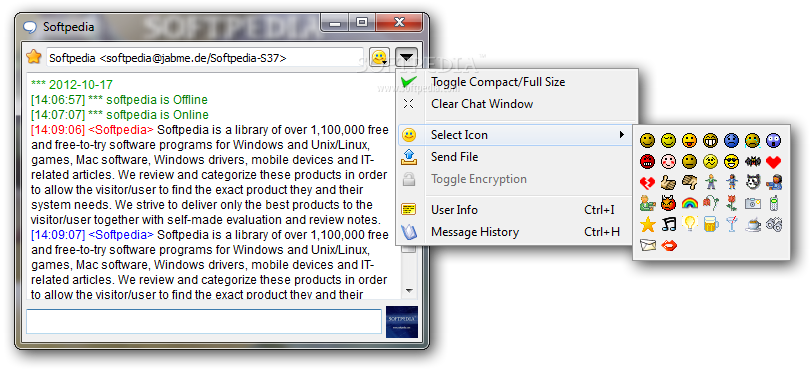The height and width of the screenshot is (370, 811).
Task: Insert the blue sad face emoticon
Action: coord(731,140)
